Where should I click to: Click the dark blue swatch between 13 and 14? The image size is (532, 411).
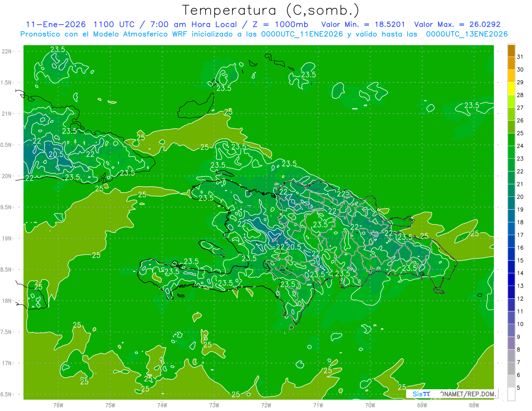pyautogui.click(x=511, y=280)
